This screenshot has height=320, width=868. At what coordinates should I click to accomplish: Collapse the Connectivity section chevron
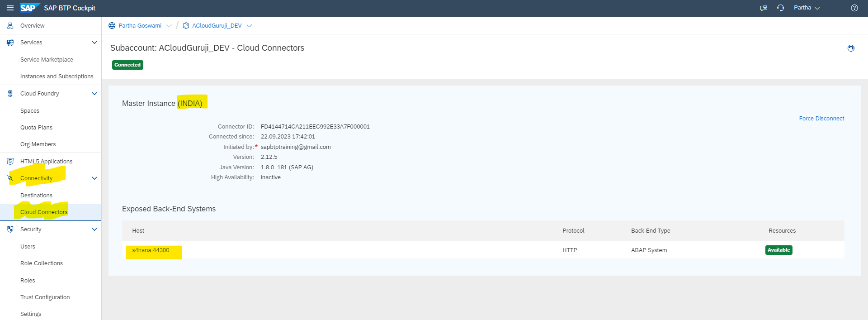pyautogui.click(x=94, y=178)
